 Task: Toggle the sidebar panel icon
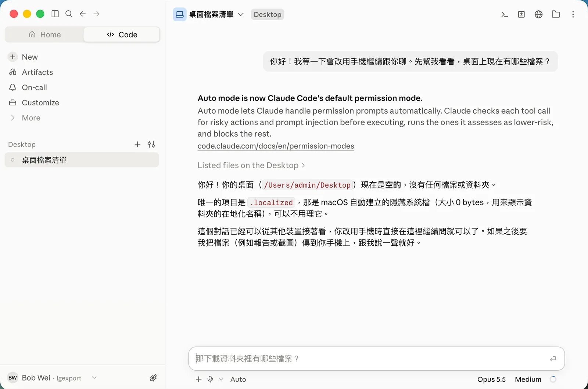click(55, 14)
